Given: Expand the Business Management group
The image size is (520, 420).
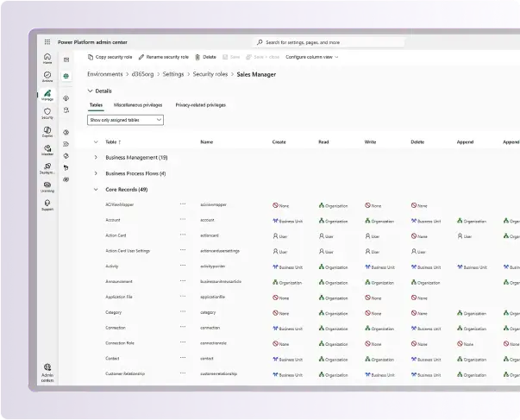Looking at the screenshot, I should coord(95,158).
